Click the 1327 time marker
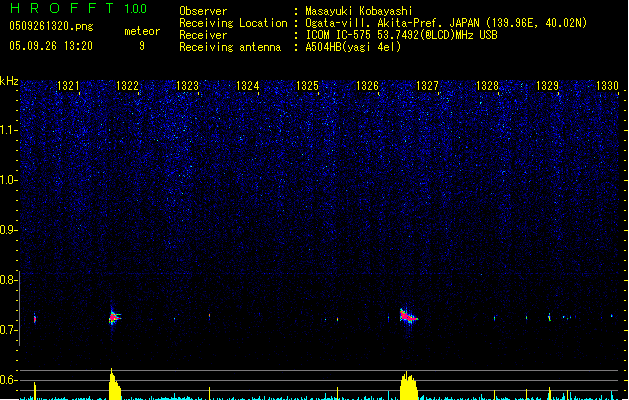 coord(427,86)
